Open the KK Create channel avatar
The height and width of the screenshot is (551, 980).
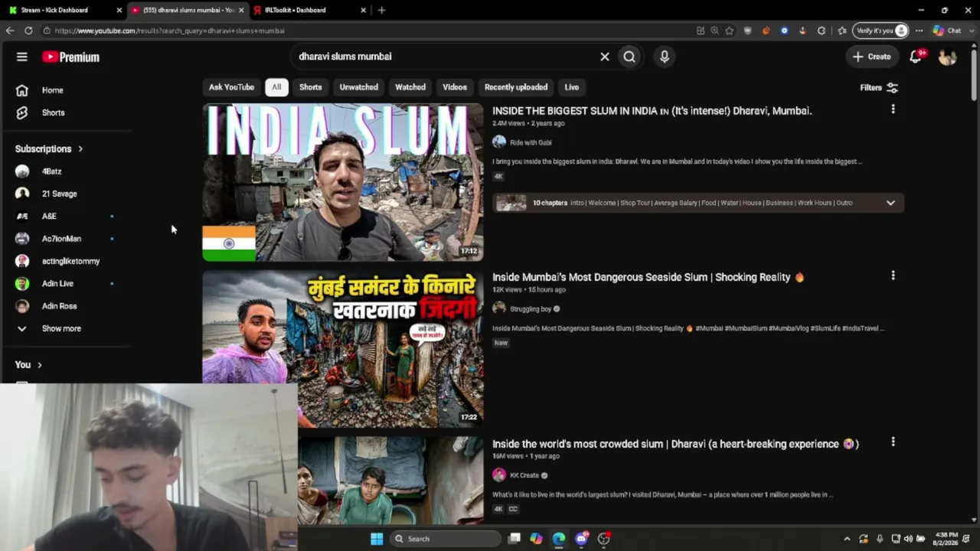tap(499, 475)
